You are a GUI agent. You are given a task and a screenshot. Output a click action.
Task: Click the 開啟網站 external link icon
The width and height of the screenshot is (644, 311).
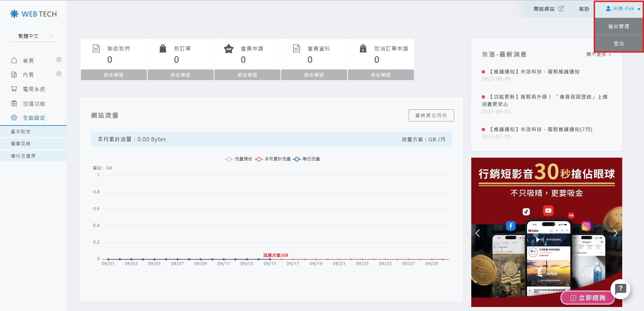561,9
